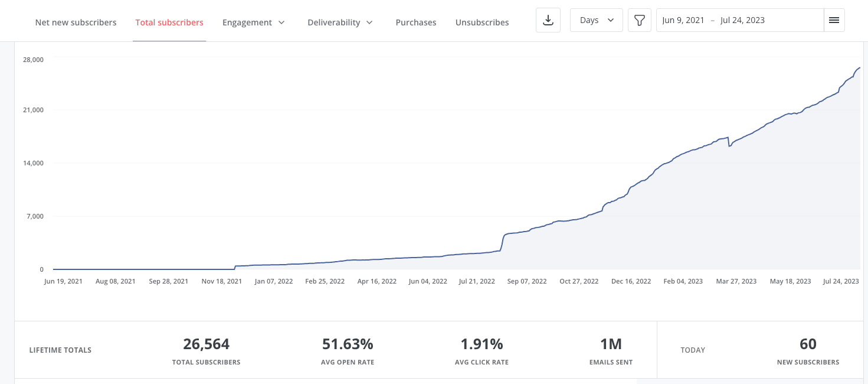Viewport: 868px width, 384px height.
Task: Expand the Engagement dropdown tab
Action: point(254,22)
